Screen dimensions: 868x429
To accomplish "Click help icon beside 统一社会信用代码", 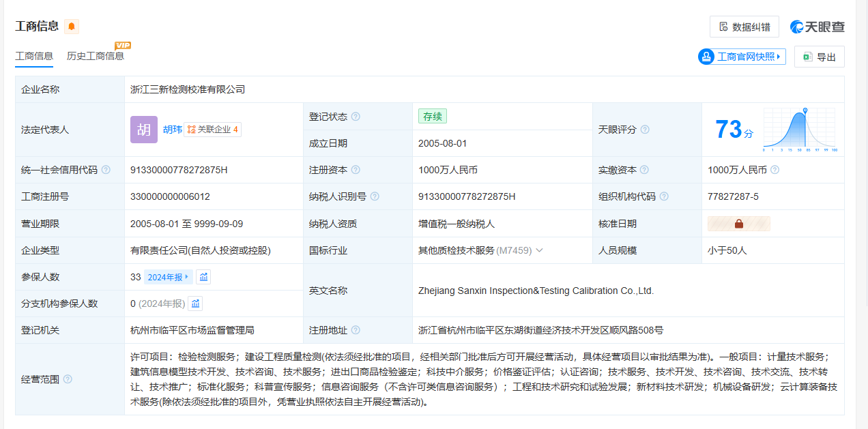I will pos(106,170).
